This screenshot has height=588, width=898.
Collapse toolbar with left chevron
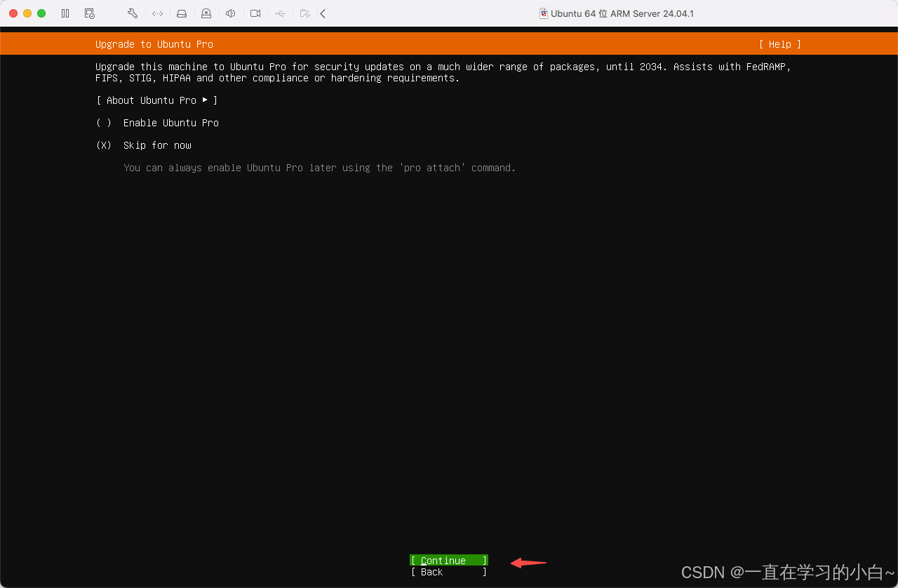coord(323,13)
